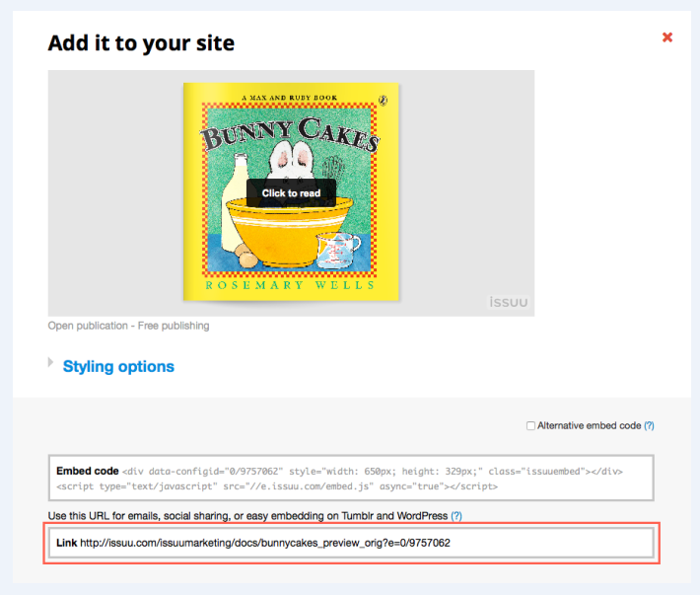Click the Rosemary Wells author name on cover
This screenshot has width=700, height=595.
tap(290, 285)
